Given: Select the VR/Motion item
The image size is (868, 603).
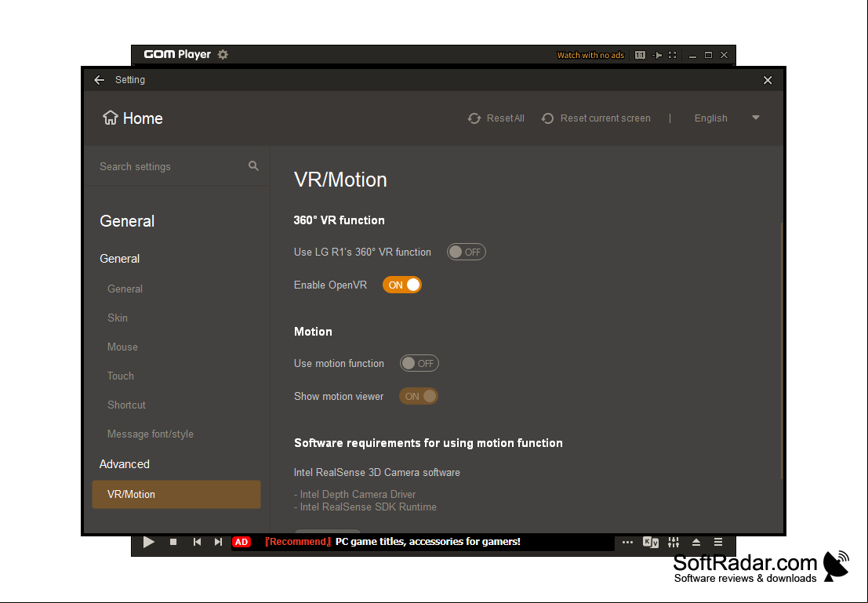Looking at the screenshot, I should pyautogui.click(x=176, y=494).
